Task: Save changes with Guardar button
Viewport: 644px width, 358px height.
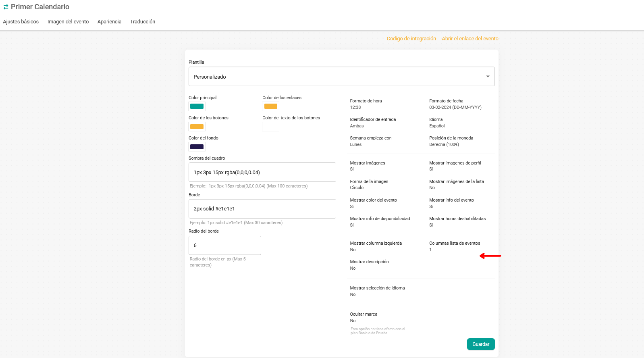Action: [481, 344]
